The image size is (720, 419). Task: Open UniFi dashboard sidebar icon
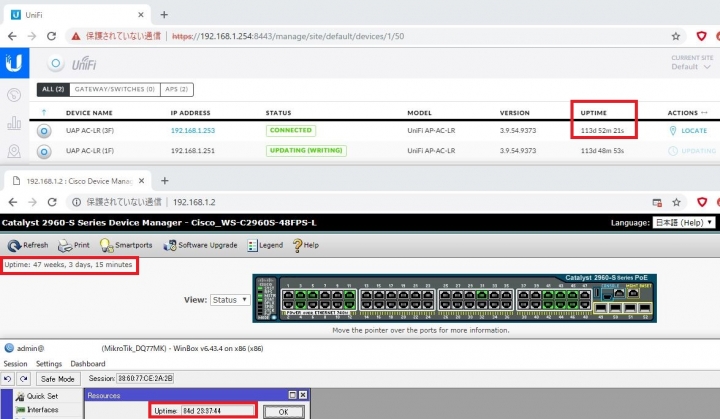tap(14, 95)
